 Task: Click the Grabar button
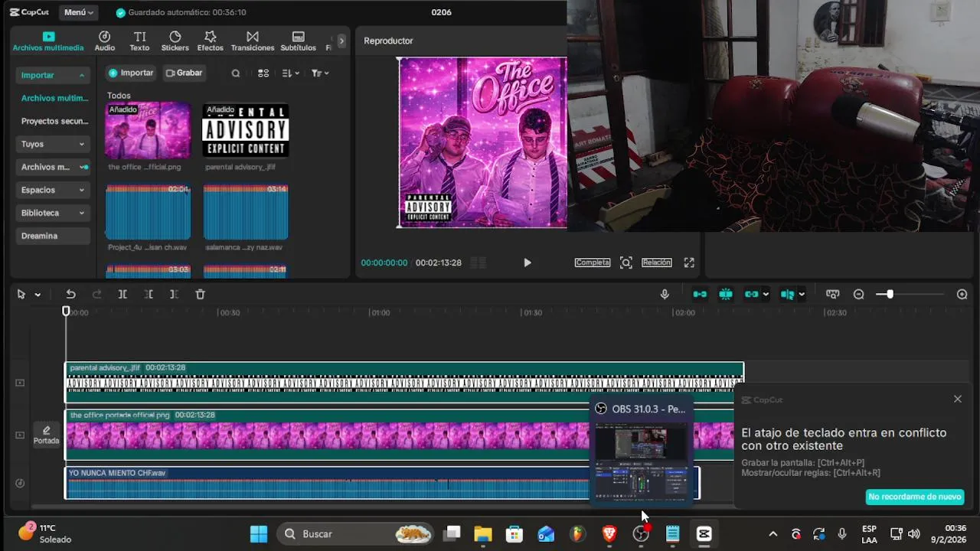click(184, 73)
